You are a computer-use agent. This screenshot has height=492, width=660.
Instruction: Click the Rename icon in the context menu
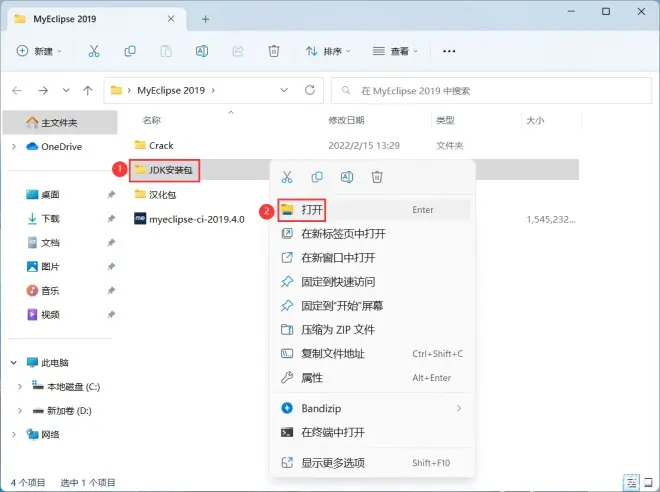point(347,177)
